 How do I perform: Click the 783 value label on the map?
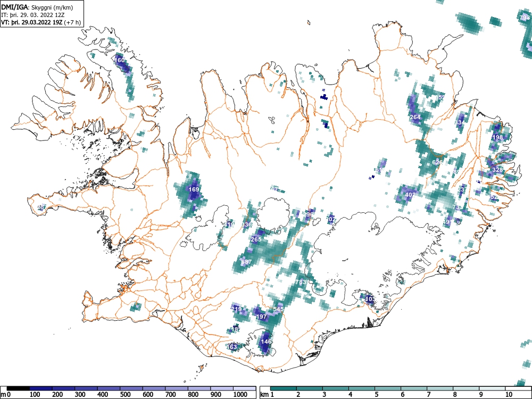301,282
